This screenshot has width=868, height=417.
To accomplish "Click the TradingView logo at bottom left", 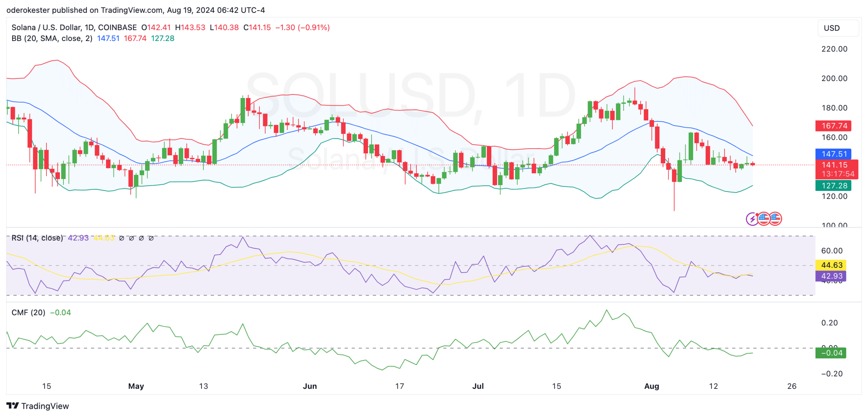I will click(x=37, y=406).
